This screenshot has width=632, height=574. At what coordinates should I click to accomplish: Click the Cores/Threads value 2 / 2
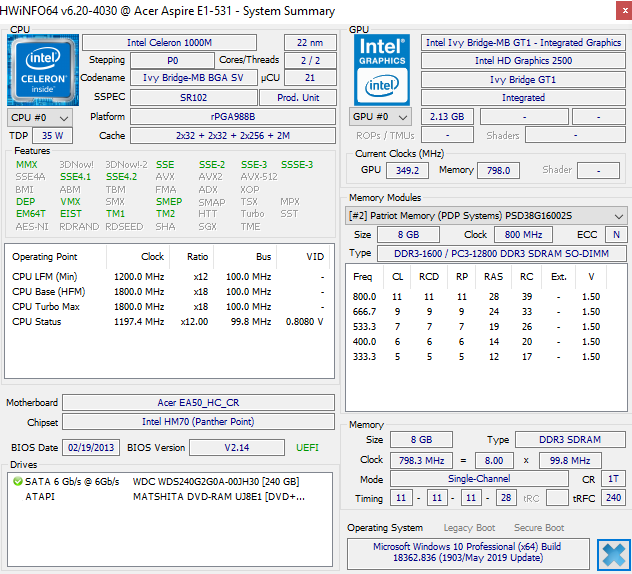(310, 60)
